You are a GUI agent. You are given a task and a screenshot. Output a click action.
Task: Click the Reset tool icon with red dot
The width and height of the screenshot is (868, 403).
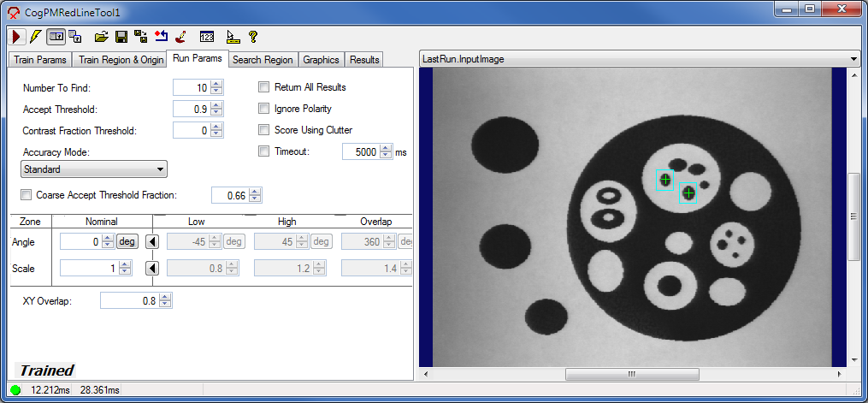tap(161, 37)
